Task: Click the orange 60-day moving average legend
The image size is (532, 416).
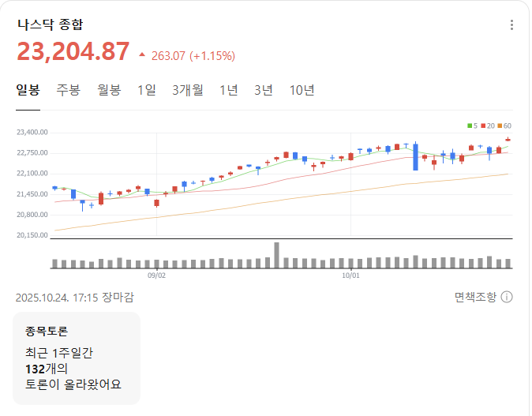Action: (x=504, y=126)
